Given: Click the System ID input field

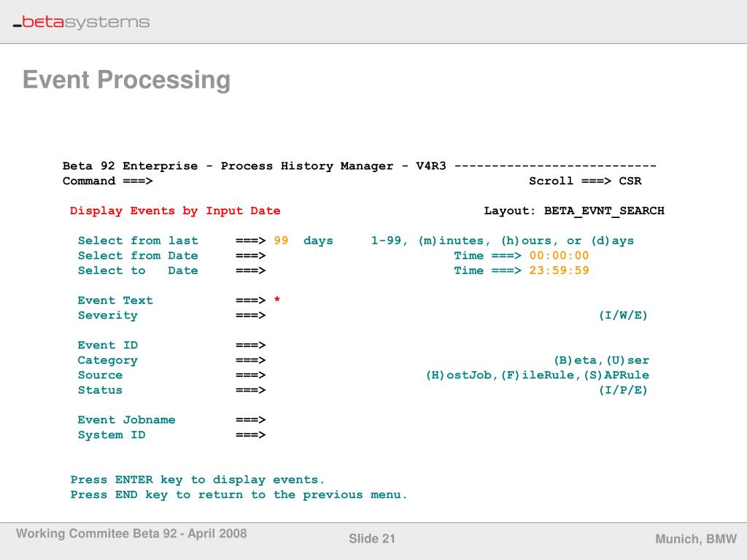Looking at the screenshot, I should click(x=457, y=435).
